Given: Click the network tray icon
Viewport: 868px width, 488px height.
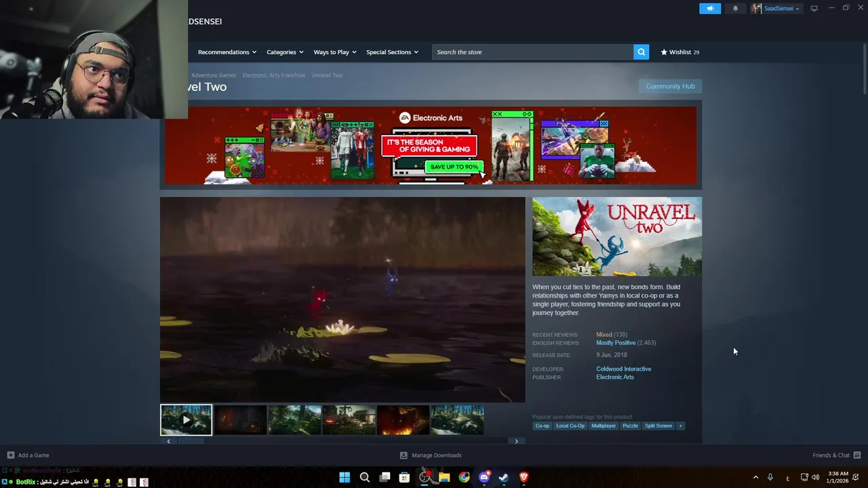Looking at the screenshot, I should [x=804, y=477].
